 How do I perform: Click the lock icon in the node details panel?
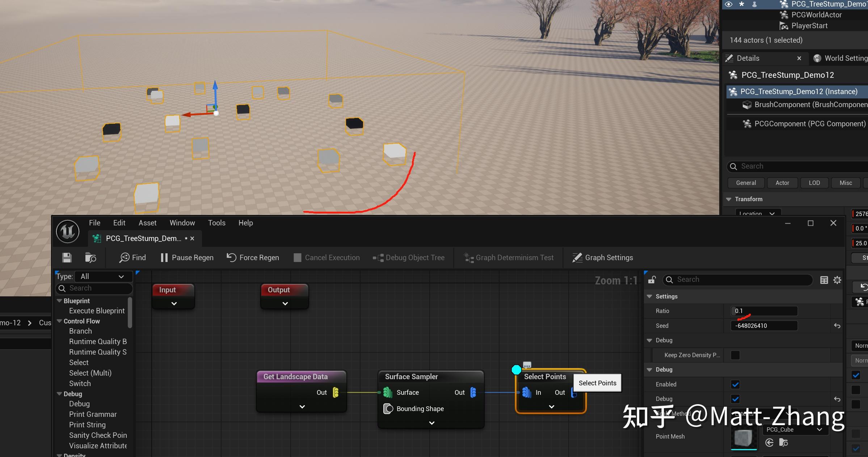coord(652,280)
